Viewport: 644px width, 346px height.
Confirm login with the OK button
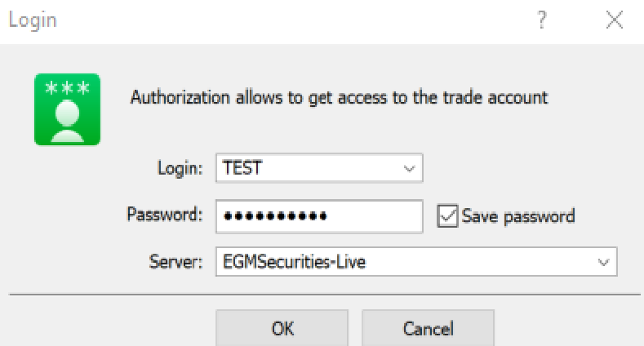282,328
